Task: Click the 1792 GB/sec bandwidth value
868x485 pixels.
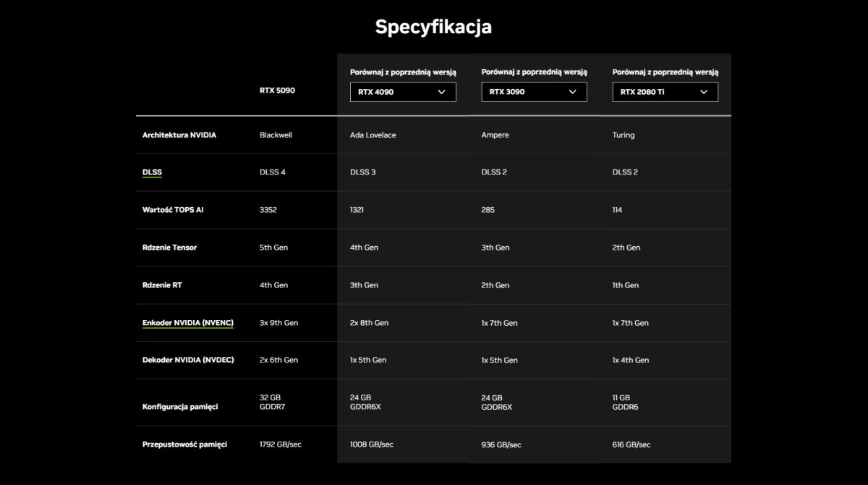Action: 281,444
